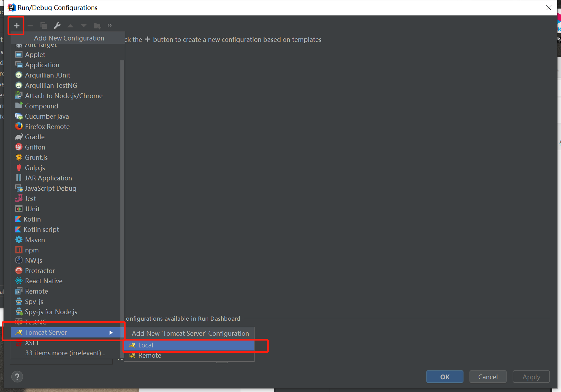The image size is (561, 392).
Task: Click the NW.js icon
Action: click(x=19, y=260)
